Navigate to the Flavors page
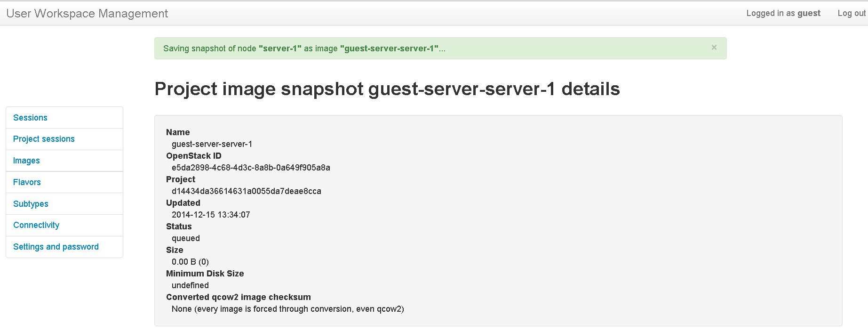Screen dimensions: 868x332 point(27,182)
